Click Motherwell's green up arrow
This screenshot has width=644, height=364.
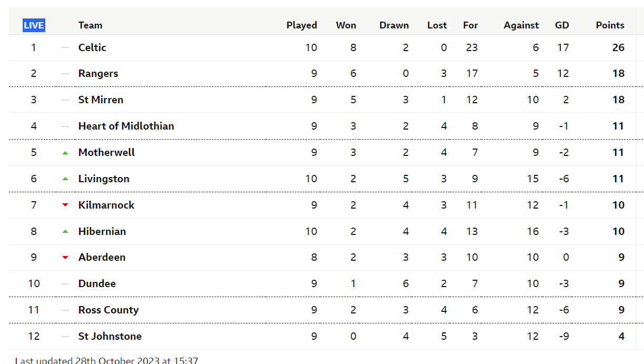tap(65, 153)
